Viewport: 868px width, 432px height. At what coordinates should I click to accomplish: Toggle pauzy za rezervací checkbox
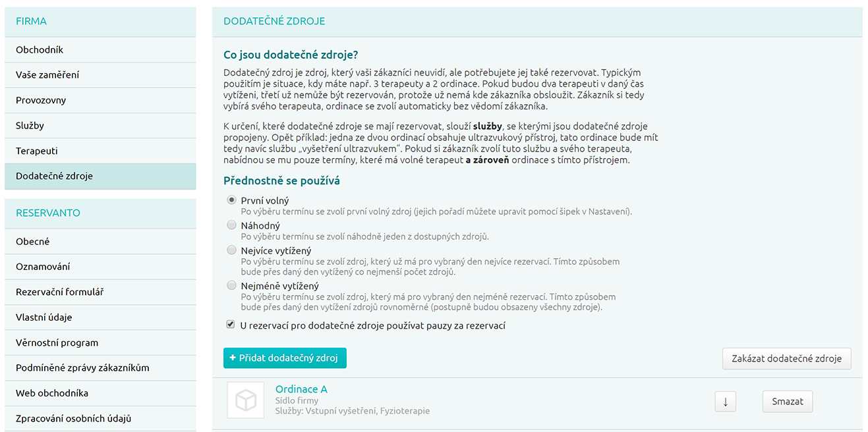231,325
